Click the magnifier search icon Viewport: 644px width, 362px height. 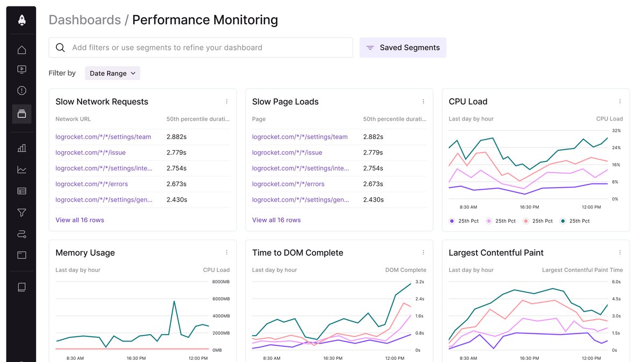60,48
